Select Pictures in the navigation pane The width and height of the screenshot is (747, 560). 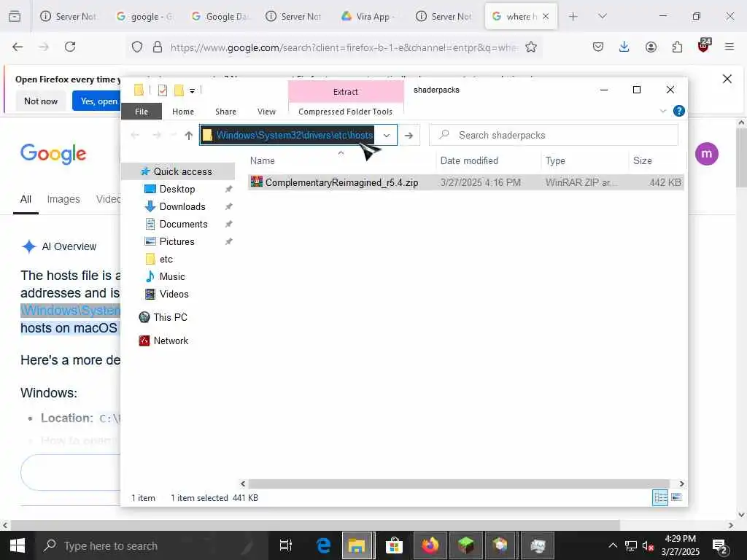(177, 241)
